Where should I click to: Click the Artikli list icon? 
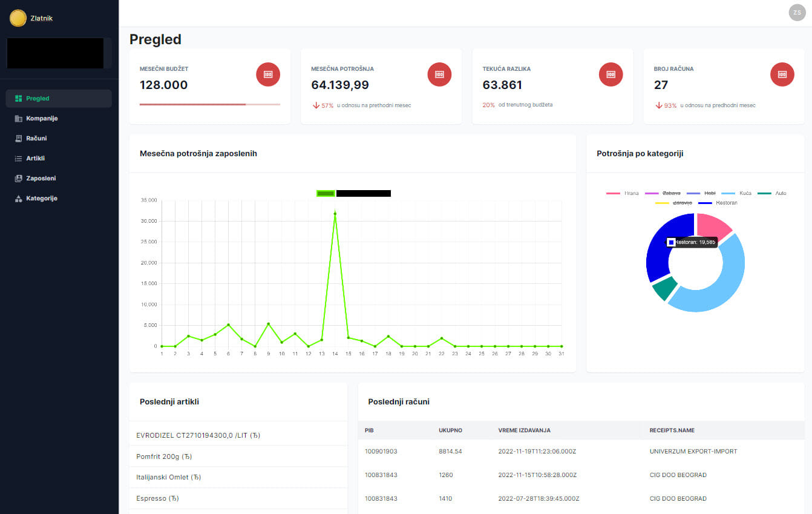(19, 159)
